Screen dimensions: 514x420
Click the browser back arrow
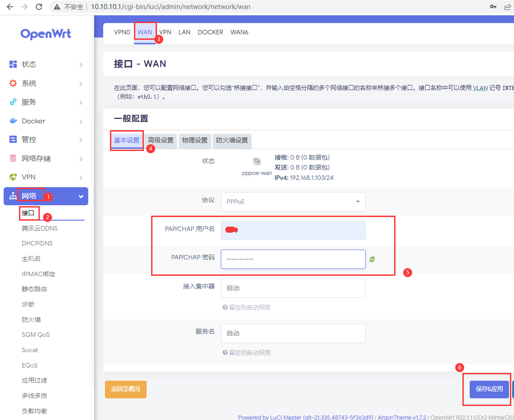(10, 6)
